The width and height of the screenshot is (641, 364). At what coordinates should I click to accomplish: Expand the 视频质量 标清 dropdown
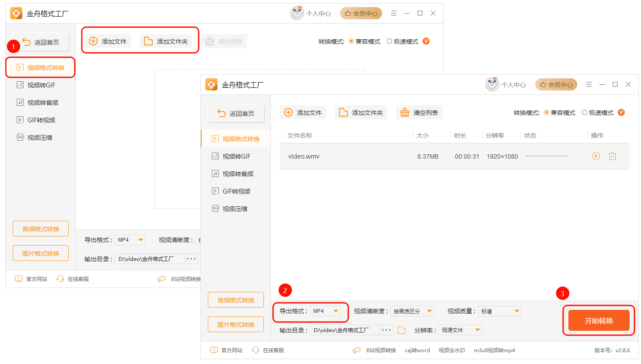pyautogui.click(x=500, y=311)
